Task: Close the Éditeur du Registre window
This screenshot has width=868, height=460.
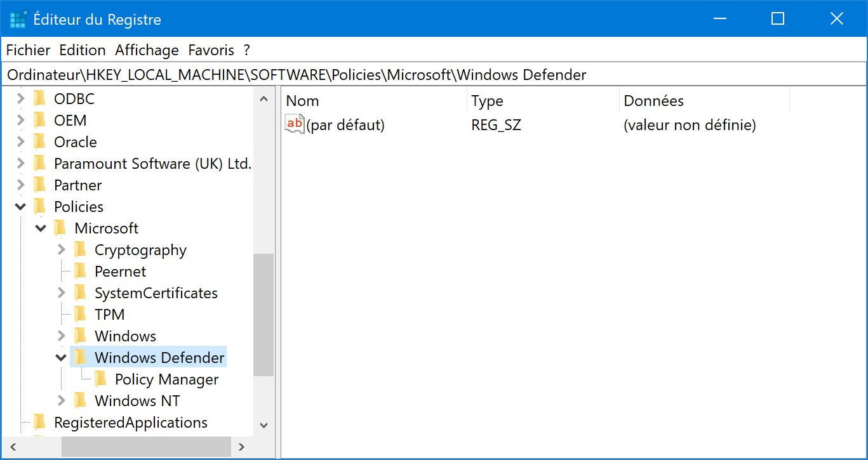Action: coord(836,19)
